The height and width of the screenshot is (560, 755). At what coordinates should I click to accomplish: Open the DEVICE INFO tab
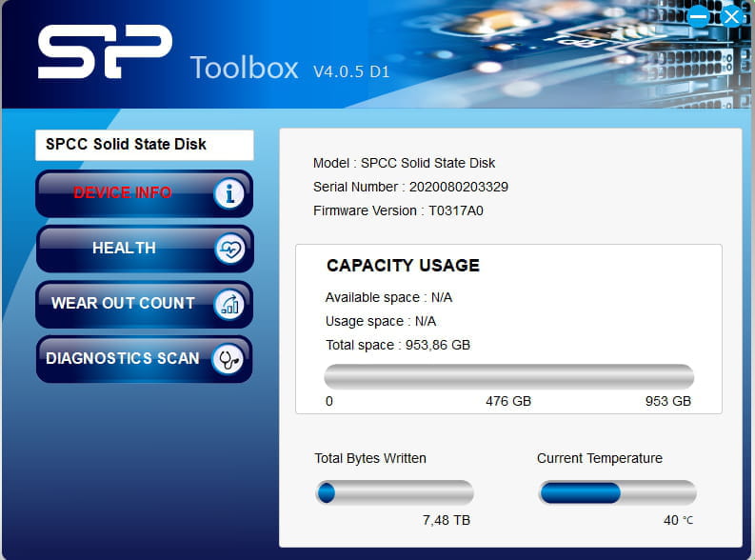pyautogui.click(x=144, y=193)
